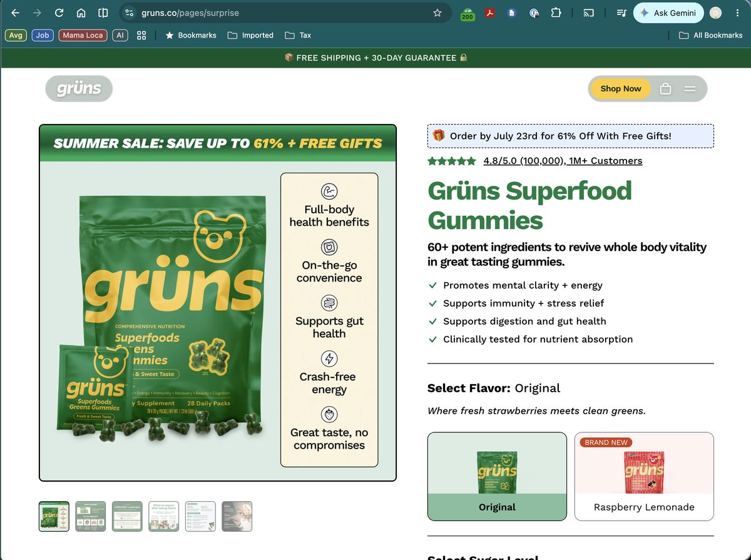The height and width of the screenshot is (560, 751).
Task: Select the sixth product thumbnail
Action: [237, 516]
